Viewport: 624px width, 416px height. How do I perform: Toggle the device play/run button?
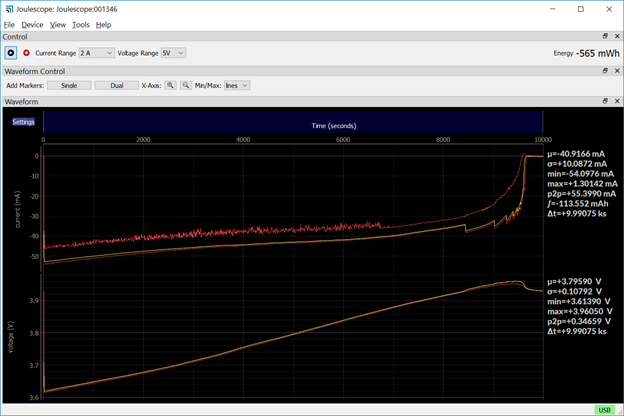(11, 53)
